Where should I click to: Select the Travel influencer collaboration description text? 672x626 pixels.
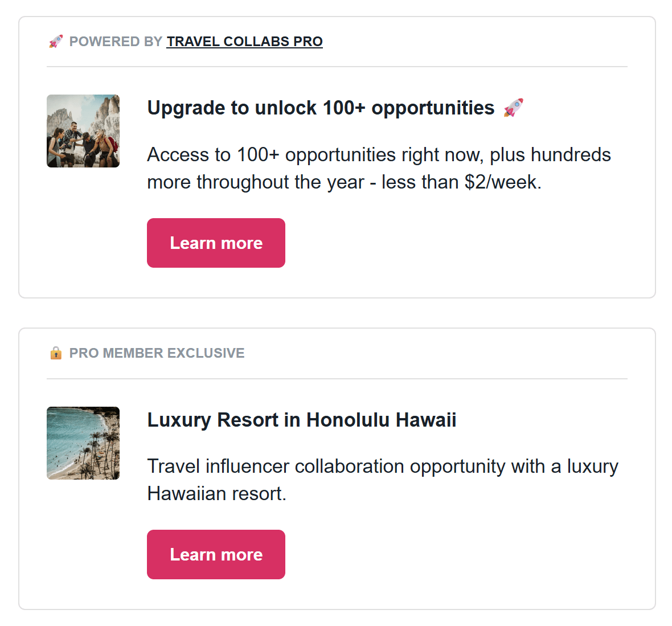point(383,480)
